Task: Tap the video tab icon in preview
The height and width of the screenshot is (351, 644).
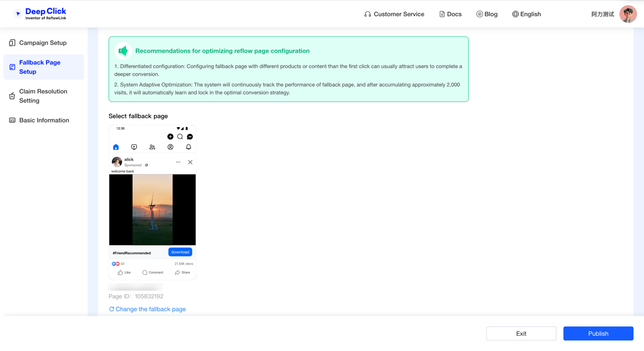Action: [x=134, y=147]
